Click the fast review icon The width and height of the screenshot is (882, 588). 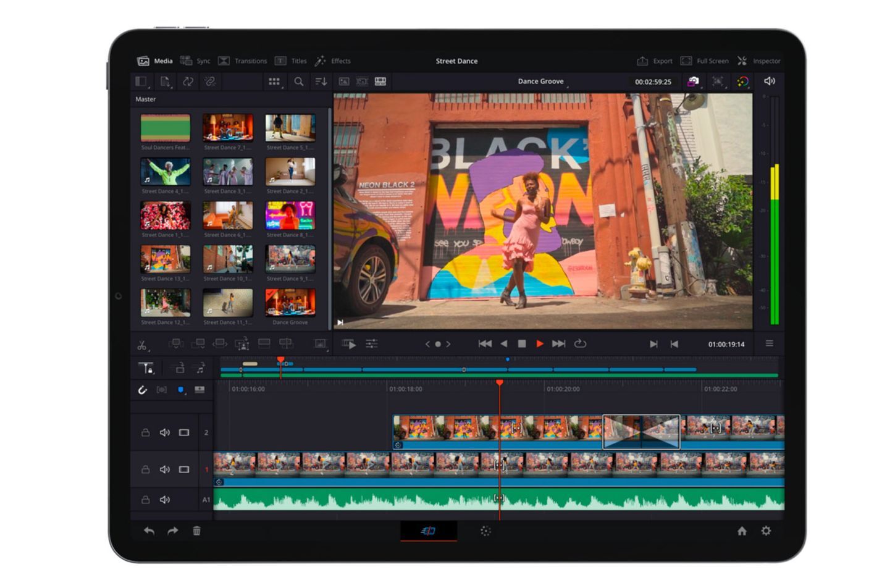(x=349, y=344)
